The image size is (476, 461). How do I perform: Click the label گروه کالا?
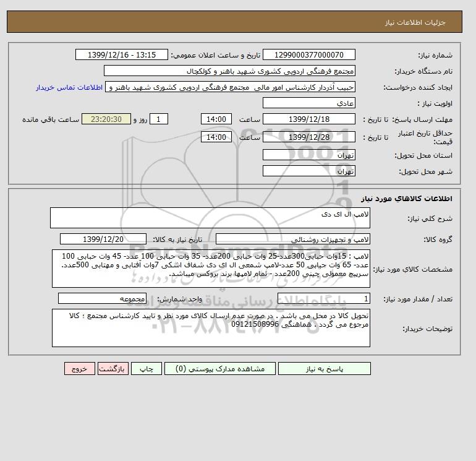(x=438, y=239)
